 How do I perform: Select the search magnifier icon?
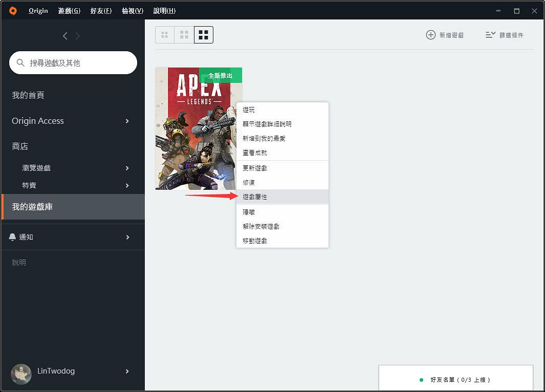point(20,62)
